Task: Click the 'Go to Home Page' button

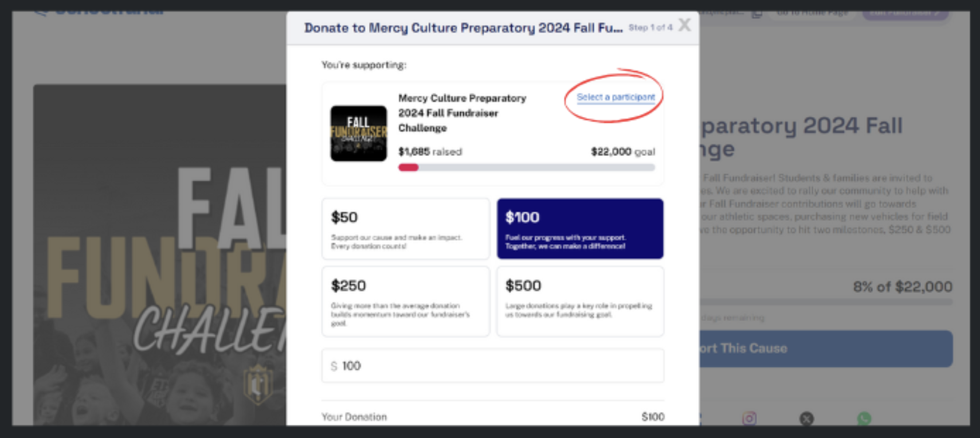Action: [812, 13]
